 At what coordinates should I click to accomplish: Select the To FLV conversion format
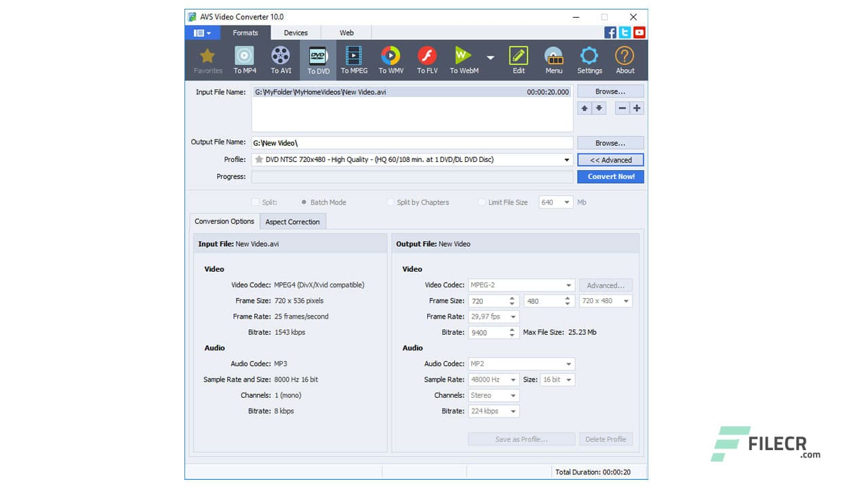tap(427, 60)
